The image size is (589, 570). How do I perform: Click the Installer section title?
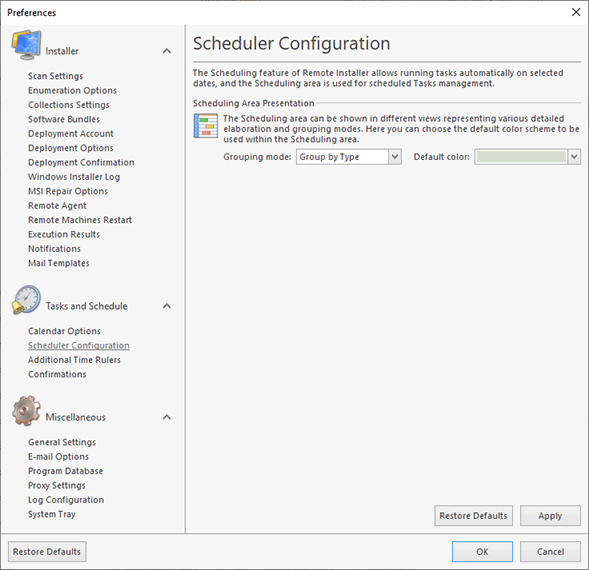coord(62,51)
